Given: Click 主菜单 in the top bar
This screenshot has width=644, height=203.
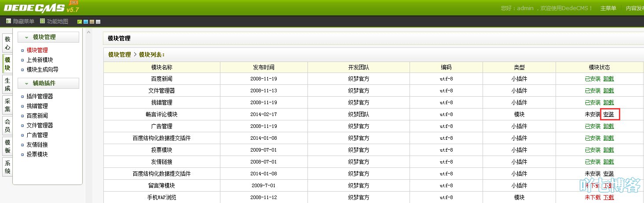Looking at the screenshot, I should point(608,8).
